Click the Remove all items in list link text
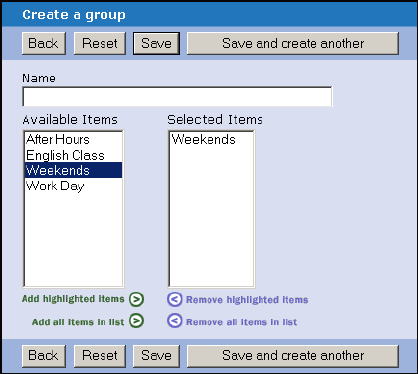The height and width of the screenshot is (374, 418). point(241,322)
